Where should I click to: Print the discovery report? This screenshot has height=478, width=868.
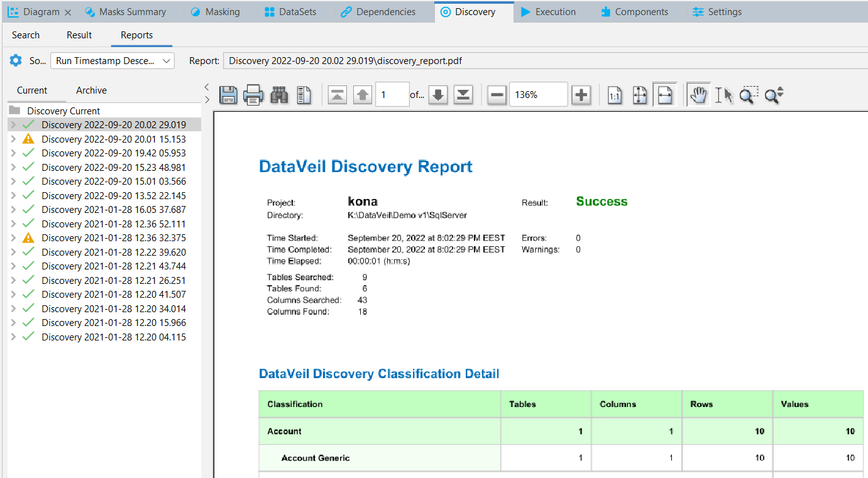coord(253,95)
